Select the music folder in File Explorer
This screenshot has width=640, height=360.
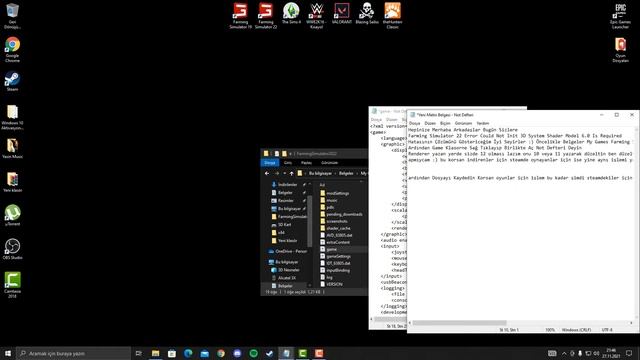tap(331, 200)
